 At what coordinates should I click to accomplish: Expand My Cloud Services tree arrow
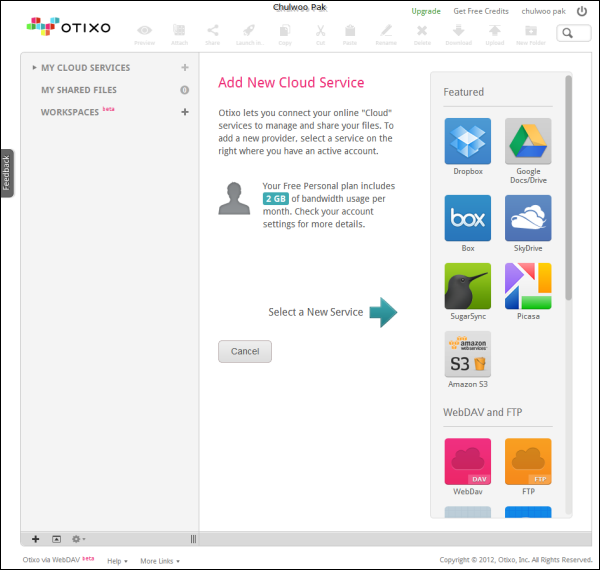tap(34, 68)
